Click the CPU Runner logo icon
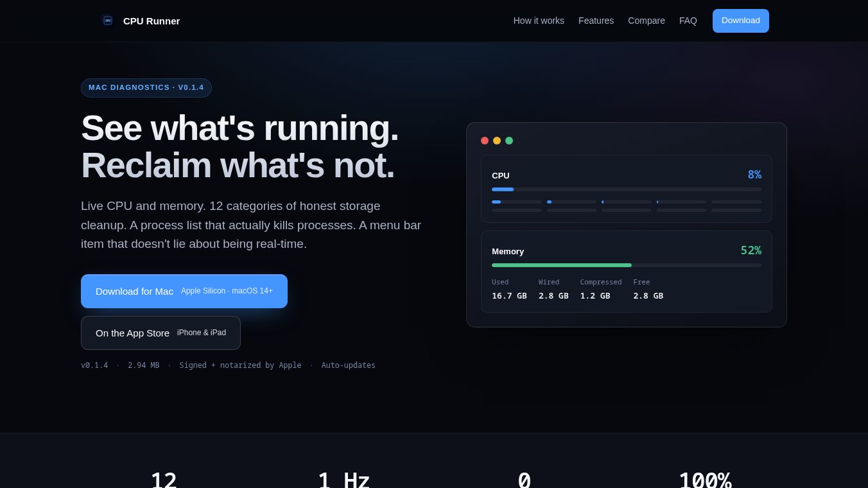The height and width of the screenshot is (488, 868). [x=108, y=21]
